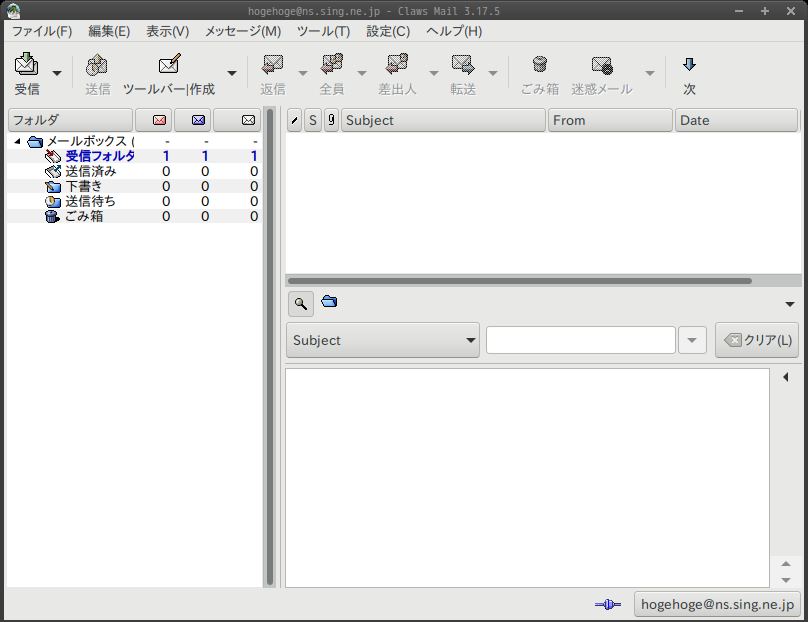Viewport: 808px width, 622px height.
Task: Click the フォルダ column header
Action: 71,120
